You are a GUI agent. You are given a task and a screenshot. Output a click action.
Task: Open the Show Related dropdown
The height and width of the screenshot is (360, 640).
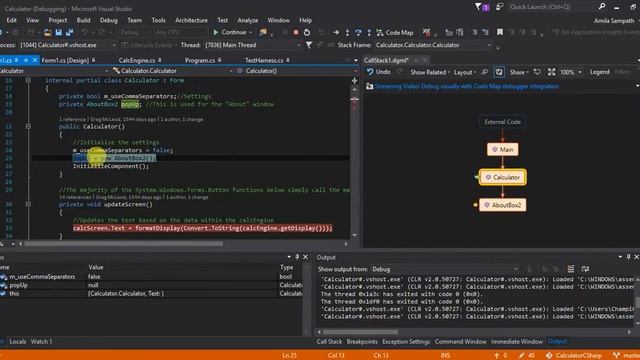coord(430,72)
